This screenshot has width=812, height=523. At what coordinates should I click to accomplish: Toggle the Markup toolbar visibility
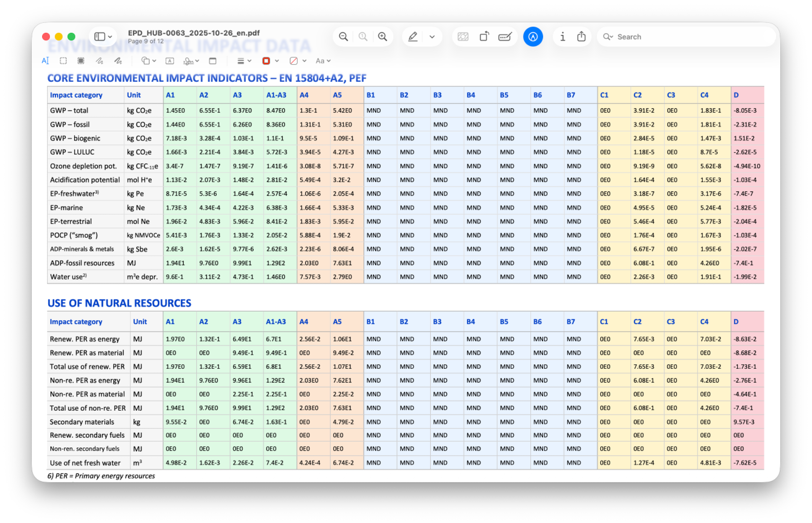pos(533,36)
